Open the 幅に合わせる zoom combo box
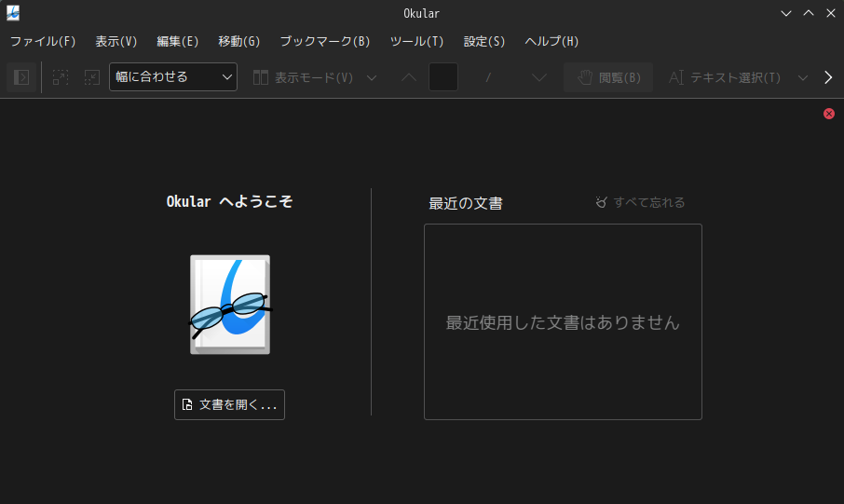Viewport: 844px width, 504px height. click(x=172, y=77)
